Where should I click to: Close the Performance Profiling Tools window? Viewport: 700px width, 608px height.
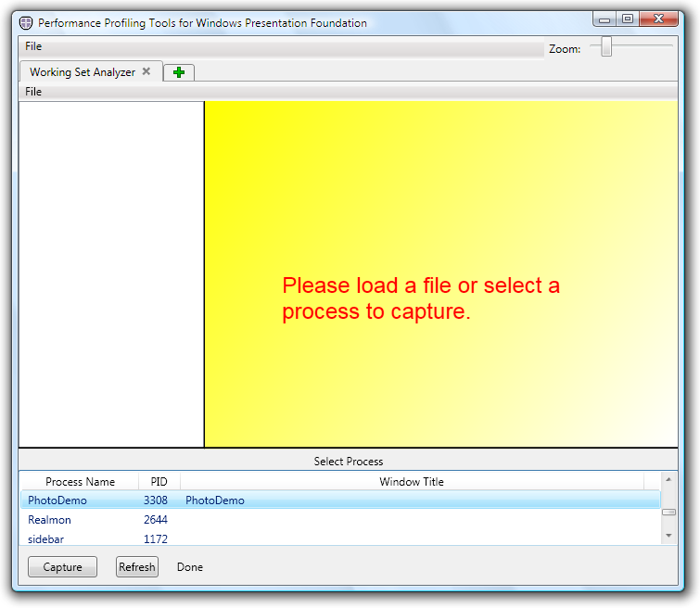click(659, 19)
